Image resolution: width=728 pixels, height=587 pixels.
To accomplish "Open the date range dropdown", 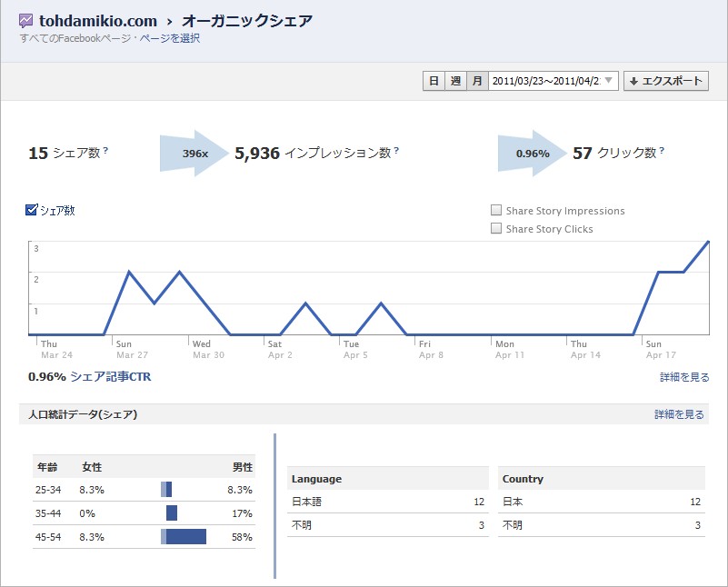I will [x=553, y=81].
